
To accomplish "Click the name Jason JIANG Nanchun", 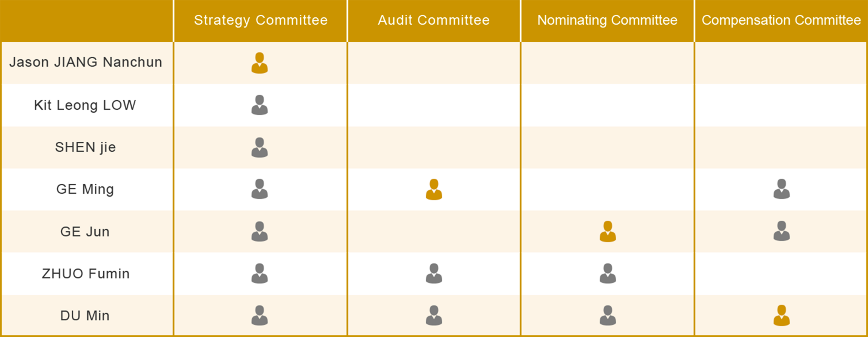I will tap(86, 62).
